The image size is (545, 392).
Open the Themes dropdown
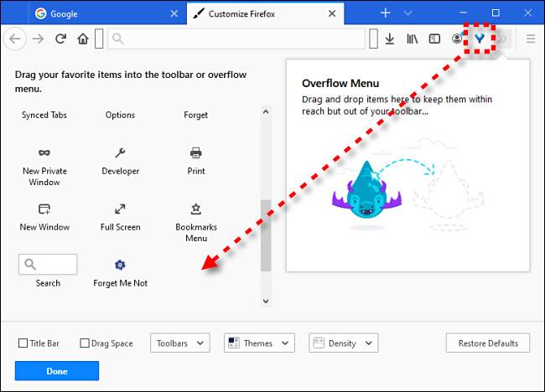click(x=259, y=343)
